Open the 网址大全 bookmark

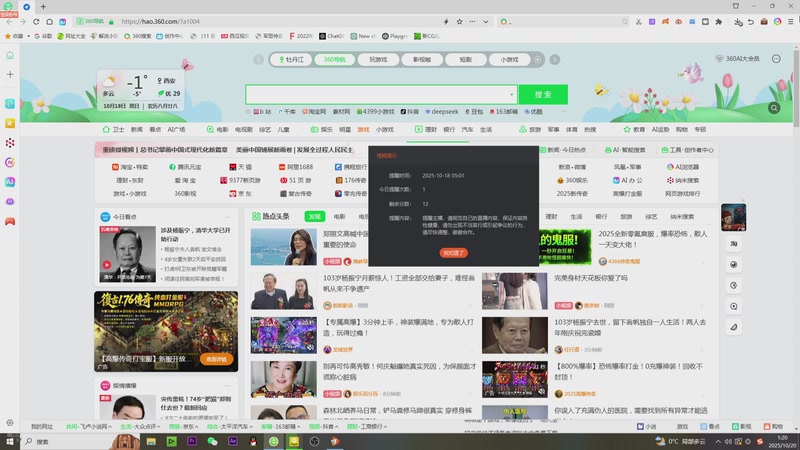[71, 36]
